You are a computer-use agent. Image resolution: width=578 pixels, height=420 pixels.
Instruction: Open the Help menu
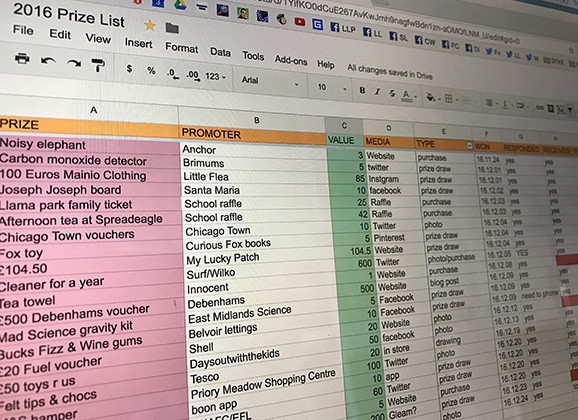click(326, 64)
